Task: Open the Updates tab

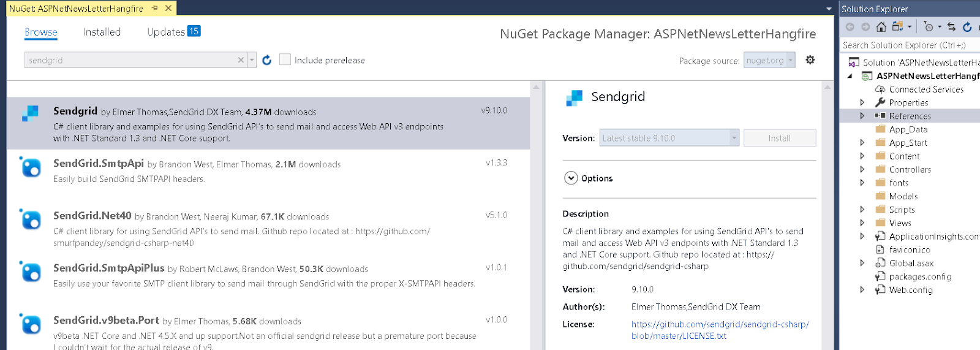Action: coord(173,31)
